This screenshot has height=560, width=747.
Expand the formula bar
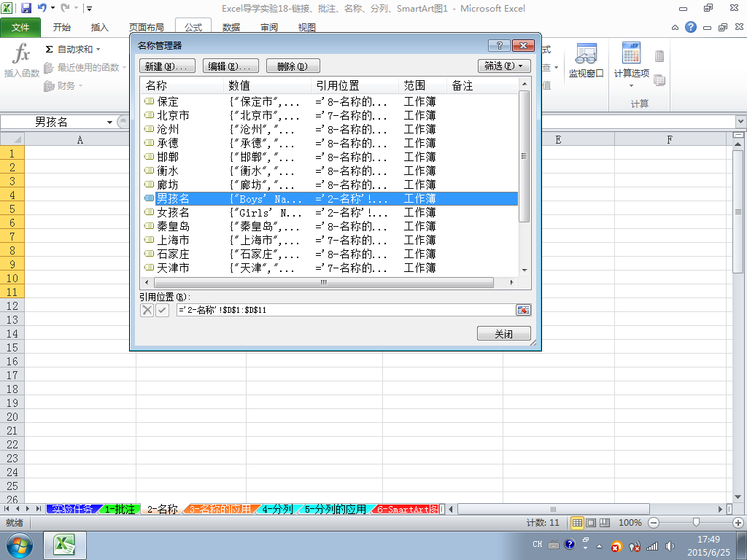741,122
